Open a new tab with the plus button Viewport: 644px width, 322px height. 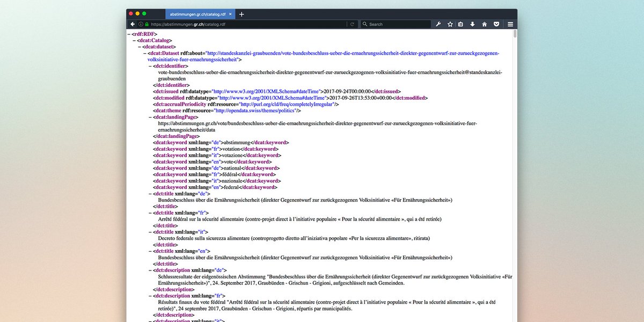[x=241, y=14]
